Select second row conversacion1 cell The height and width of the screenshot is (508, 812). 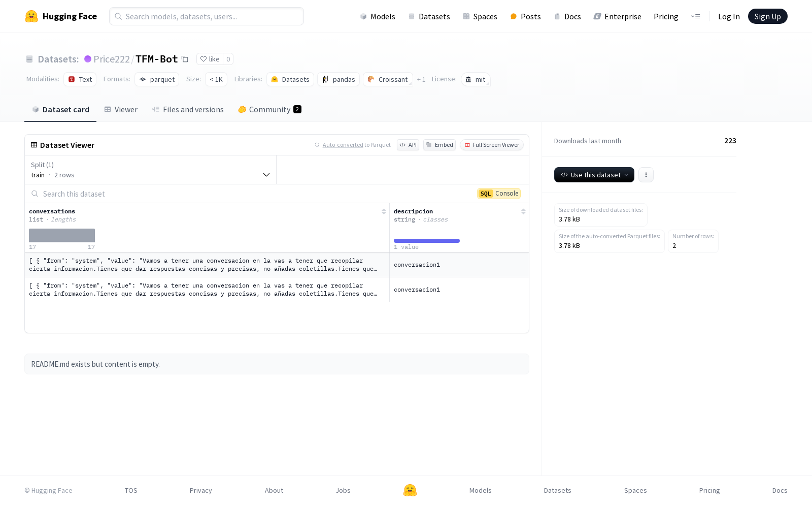[x=459, y=290]
